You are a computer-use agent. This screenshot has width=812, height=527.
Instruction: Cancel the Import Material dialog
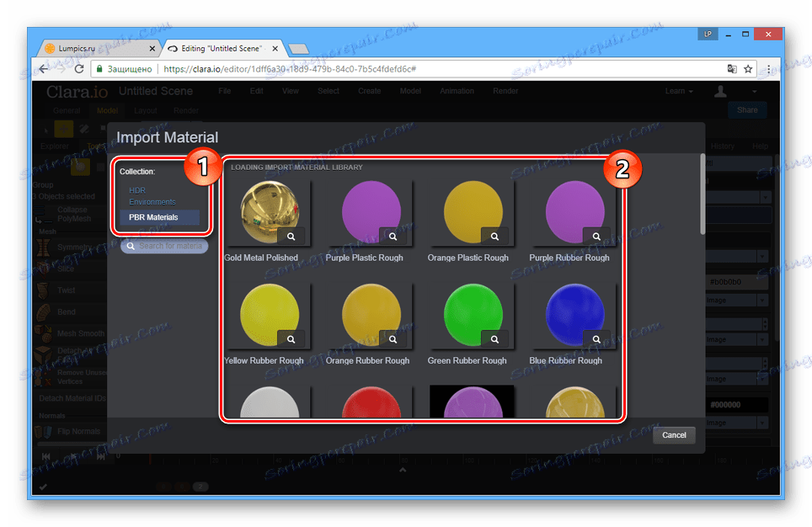point(674,435)
